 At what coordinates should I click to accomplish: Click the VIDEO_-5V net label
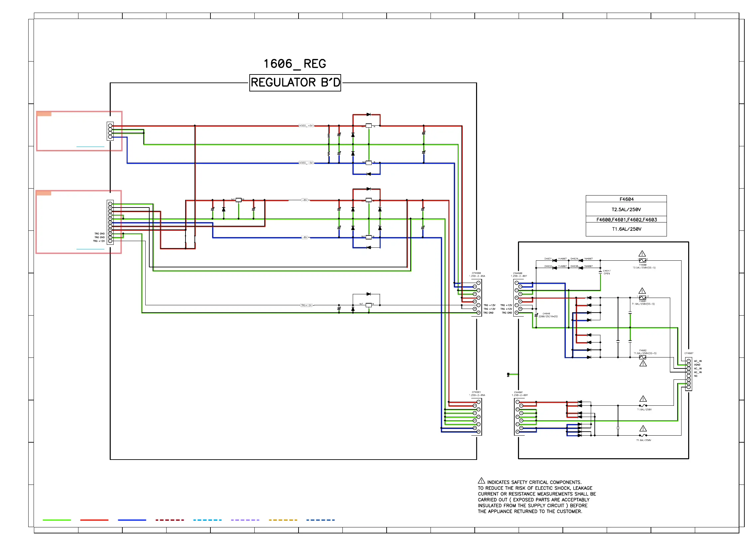coord(306,163)
